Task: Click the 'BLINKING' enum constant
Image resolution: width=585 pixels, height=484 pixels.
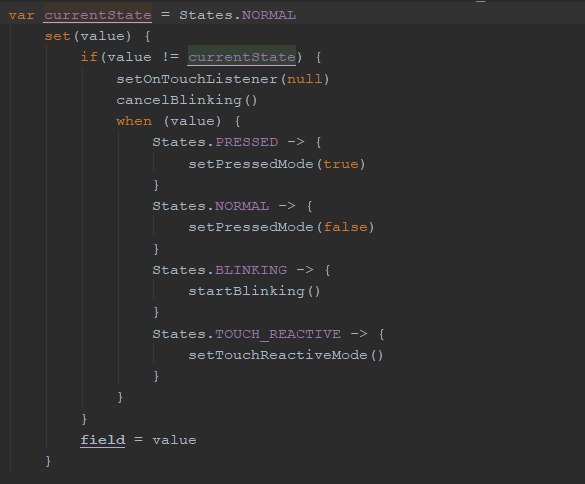Action: point(251,270)
